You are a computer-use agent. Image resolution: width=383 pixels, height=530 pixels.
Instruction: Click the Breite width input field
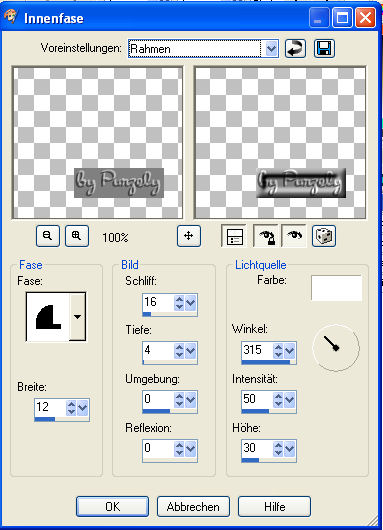50,407
